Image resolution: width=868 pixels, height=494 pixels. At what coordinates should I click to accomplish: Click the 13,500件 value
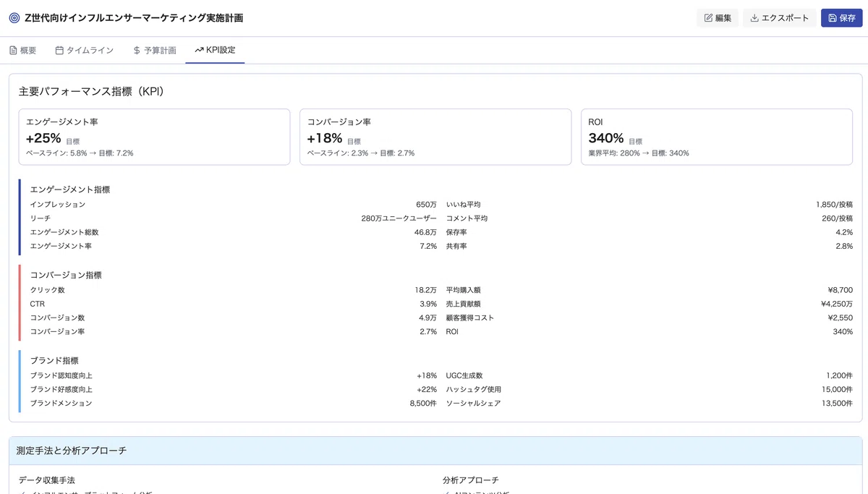pos(837,403)
